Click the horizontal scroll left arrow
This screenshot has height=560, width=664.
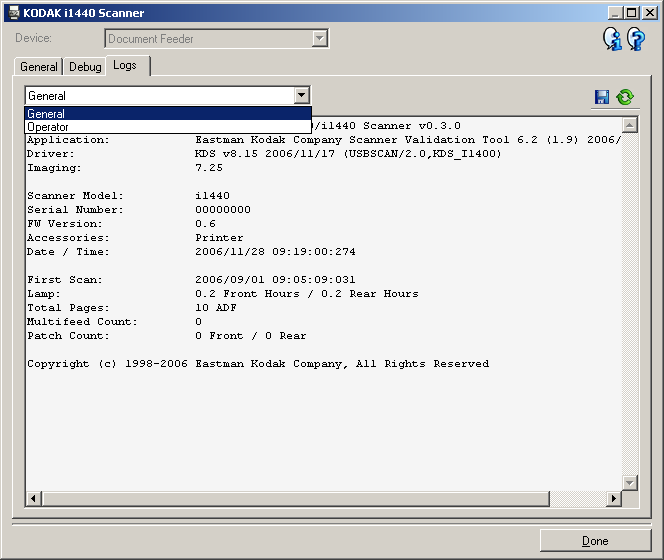click(x=33, y=499)
